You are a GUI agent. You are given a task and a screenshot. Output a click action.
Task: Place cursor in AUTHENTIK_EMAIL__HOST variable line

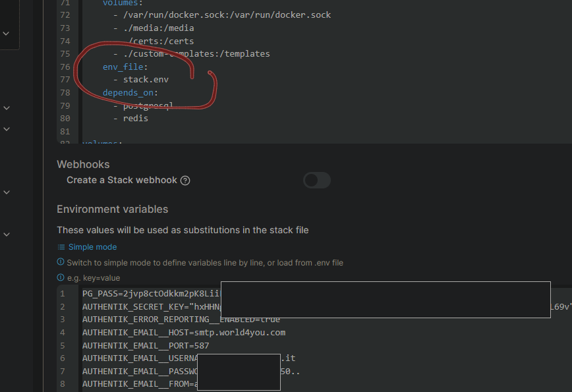point(184,333)
